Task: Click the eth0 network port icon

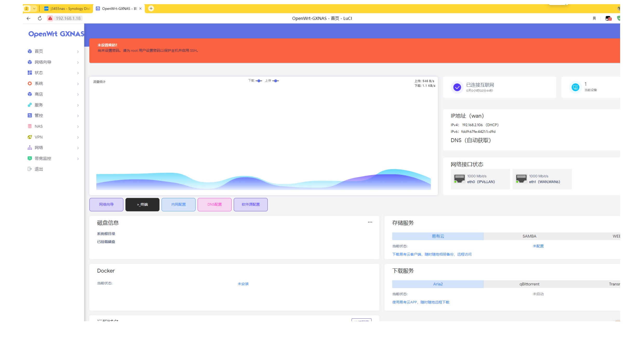Action: (459, 179)
